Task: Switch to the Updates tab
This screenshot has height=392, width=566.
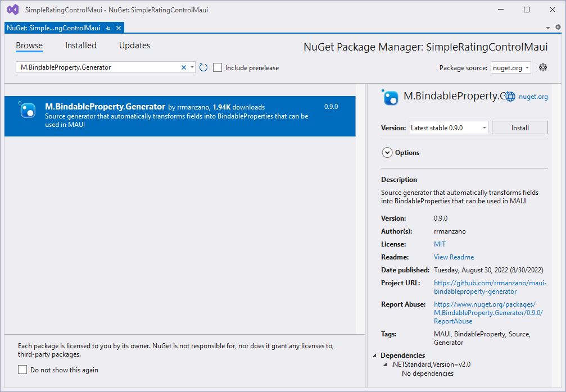Action: 134,45
